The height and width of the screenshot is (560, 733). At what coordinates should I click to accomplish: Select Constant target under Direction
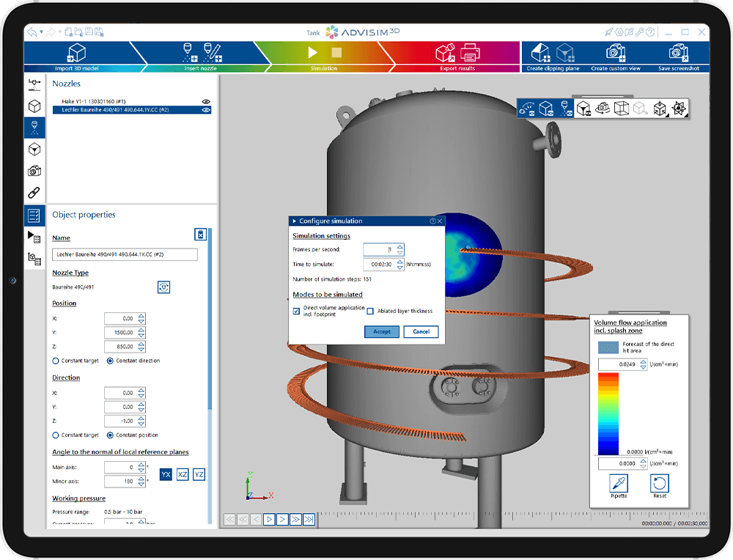click(x=56, y=435)
